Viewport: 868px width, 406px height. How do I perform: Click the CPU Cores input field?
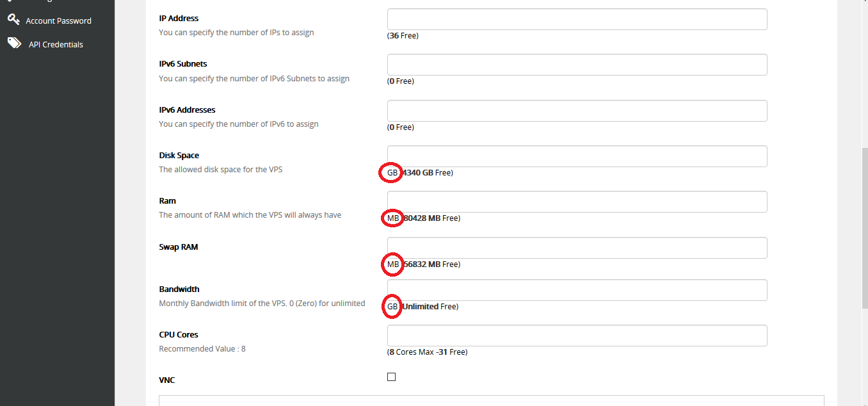pyautogui.click(x=577, y=336)
